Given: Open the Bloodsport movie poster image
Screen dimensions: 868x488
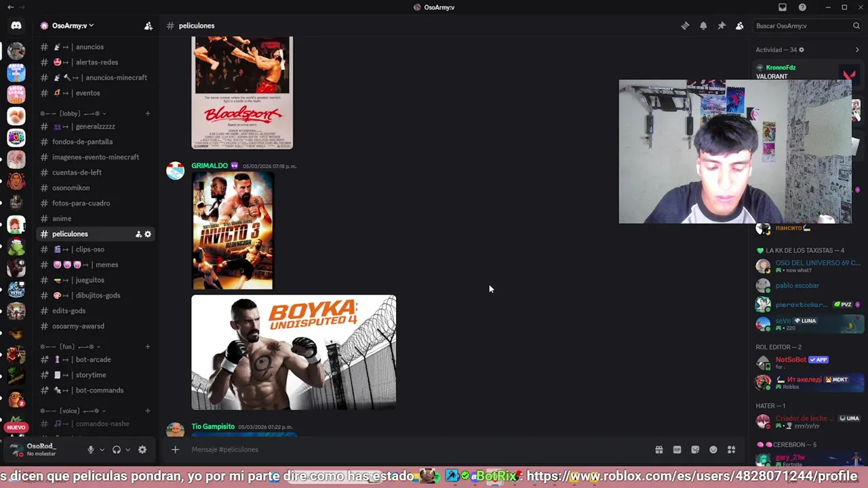Looking at the screenshot, I should [x=243, y=92].
